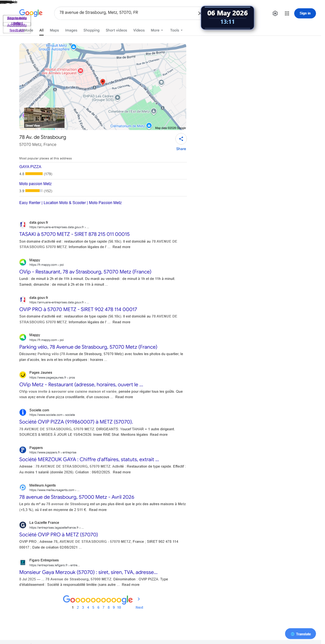This screenshot has width=325, height=644.
Task: Open the GAYA PIZZA place link
Action: pyautogui.click(x=30, y=167)
